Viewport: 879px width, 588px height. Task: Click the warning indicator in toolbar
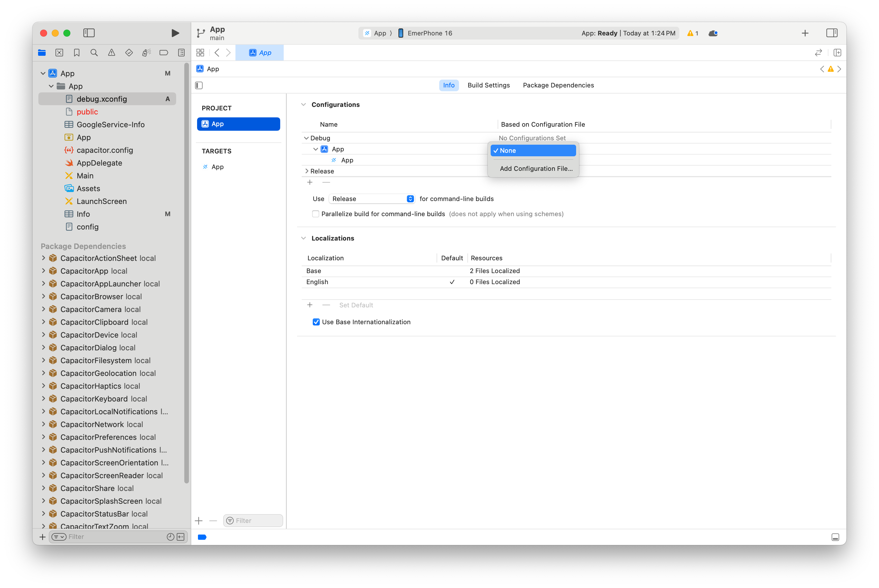pyautogui.click(x=693, y=33)
